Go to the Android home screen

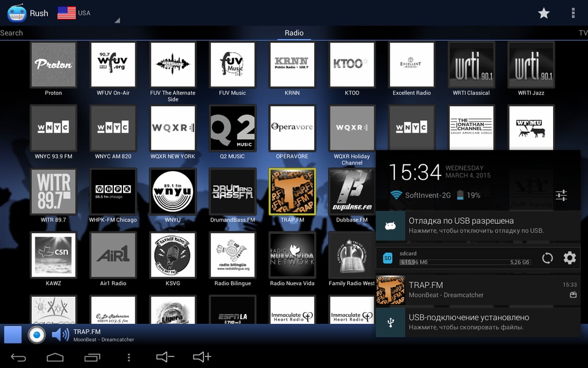(55, 357)
